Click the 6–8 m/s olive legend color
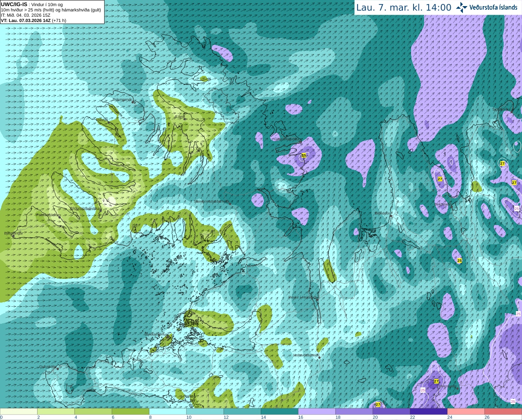Image resolution: width=522 pixels, height=420 pixels. click(130, 411)
